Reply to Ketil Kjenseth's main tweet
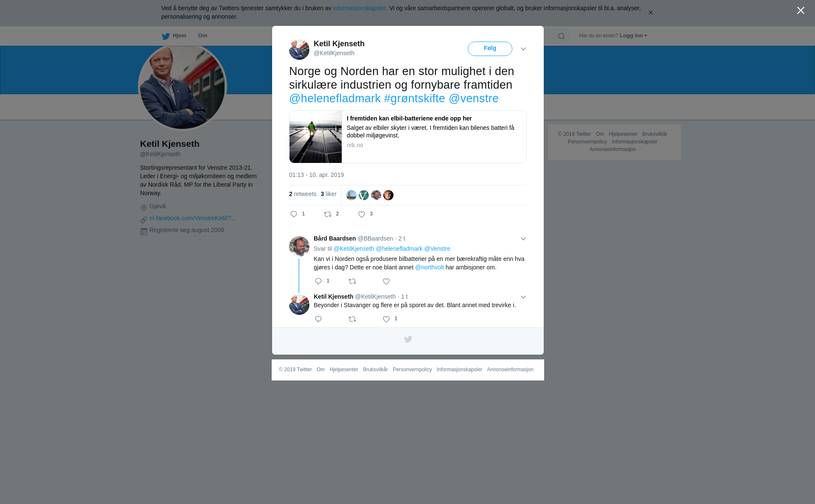Screen dimensions: 815x504 click(294, 214)
